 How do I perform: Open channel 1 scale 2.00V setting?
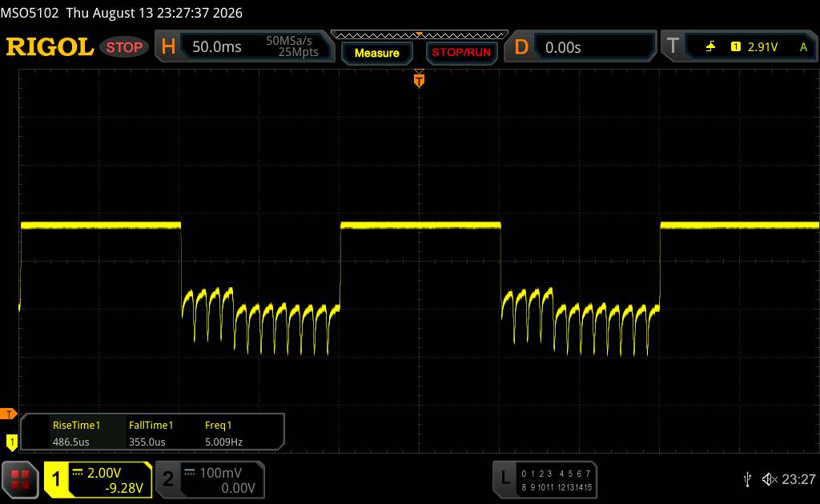point(103,473)
